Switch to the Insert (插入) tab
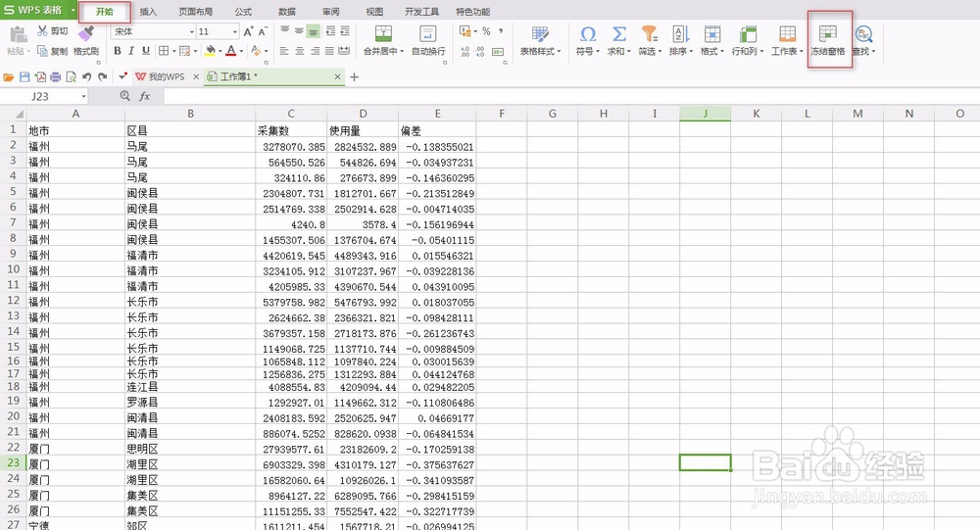 coord(148,11)
